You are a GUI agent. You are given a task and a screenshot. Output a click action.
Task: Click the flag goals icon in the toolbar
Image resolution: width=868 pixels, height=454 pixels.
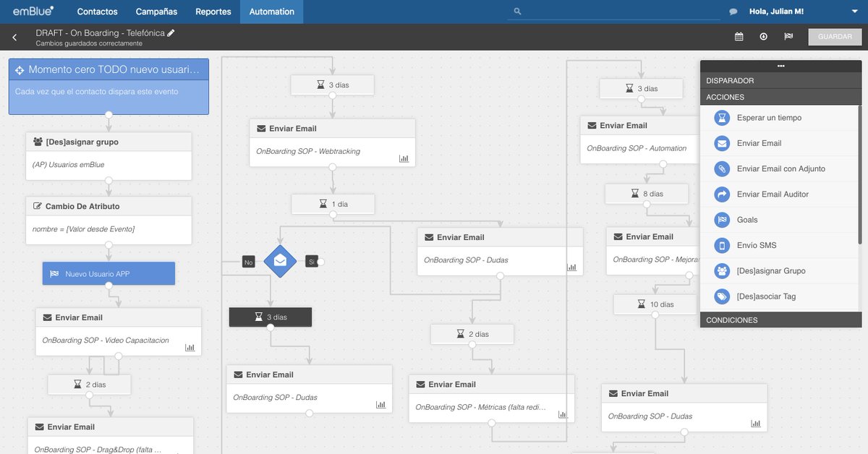tap(788, 36)
